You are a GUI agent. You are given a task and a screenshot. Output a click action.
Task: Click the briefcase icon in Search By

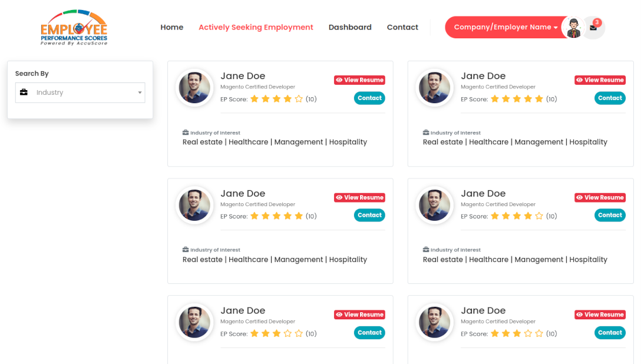point(24,92)
